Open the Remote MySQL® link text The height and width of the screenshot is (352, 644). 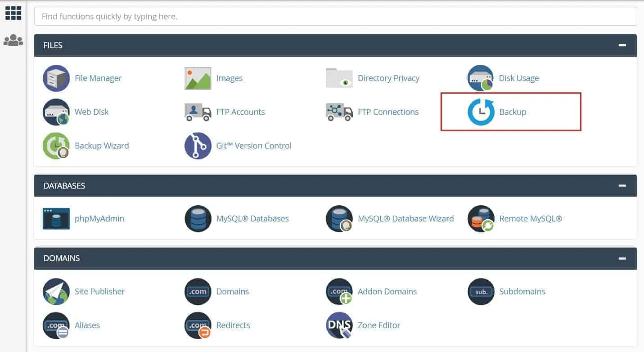coord(531,219)
